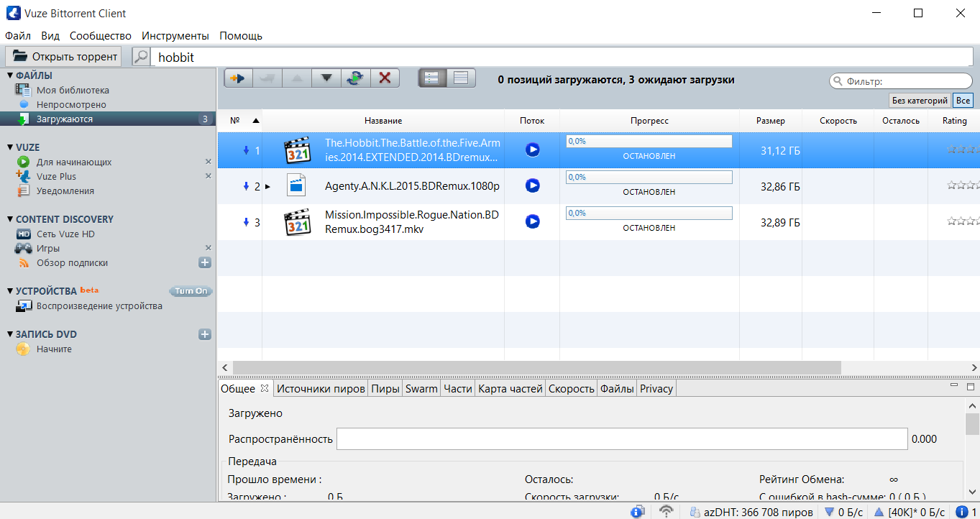Image resolution: width=980 pixels, height=519 pixels.
Task: Click Начните under ЗАПИСЬ DVD
Action: (54, 349)
